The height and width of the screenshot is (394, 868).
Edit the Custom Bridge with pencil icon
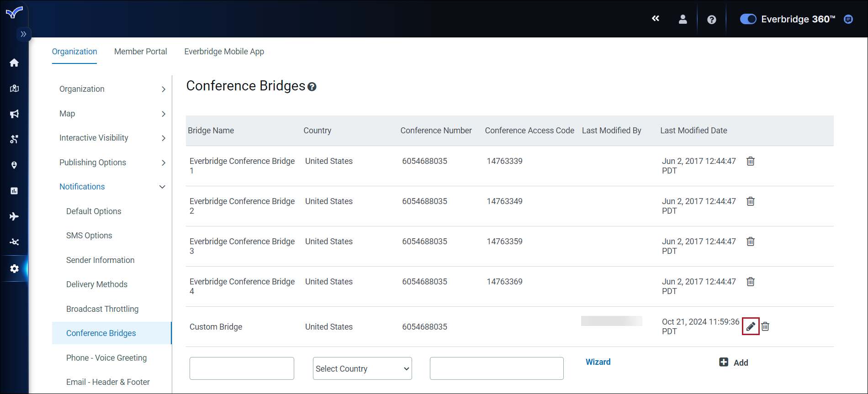(x=751, y=326)
